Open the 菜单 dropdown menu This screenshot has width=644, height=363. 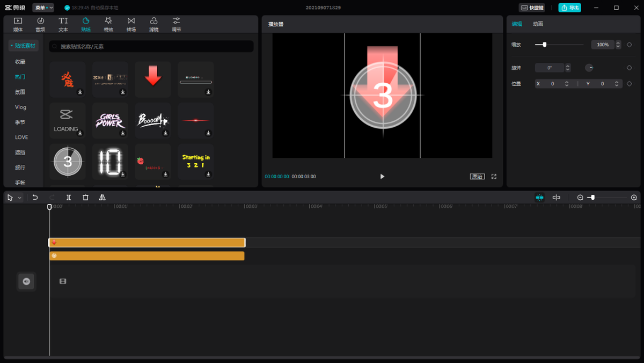[43, 8]
